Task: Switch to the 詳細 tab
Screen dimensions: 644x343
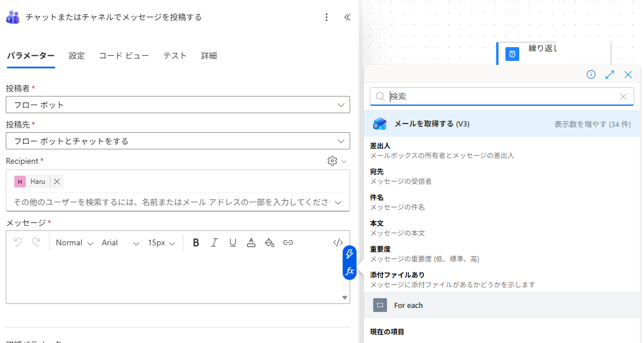Action: click(x=209, y=56)
